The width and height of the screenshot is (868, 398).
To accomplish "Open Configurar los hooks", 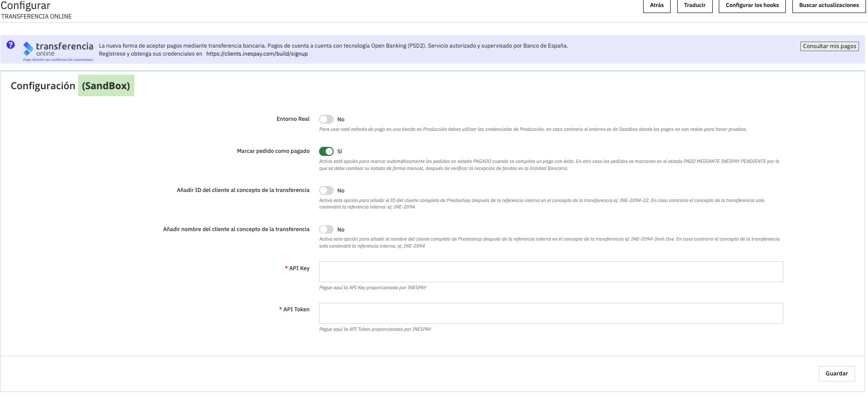I will coord(752,6).
